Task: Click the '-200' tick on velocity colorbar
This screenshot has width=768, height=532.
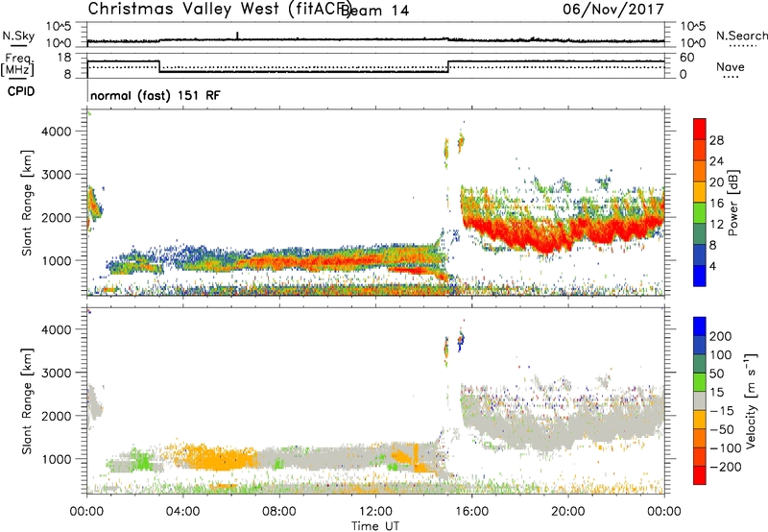Action: pos(725,467)
